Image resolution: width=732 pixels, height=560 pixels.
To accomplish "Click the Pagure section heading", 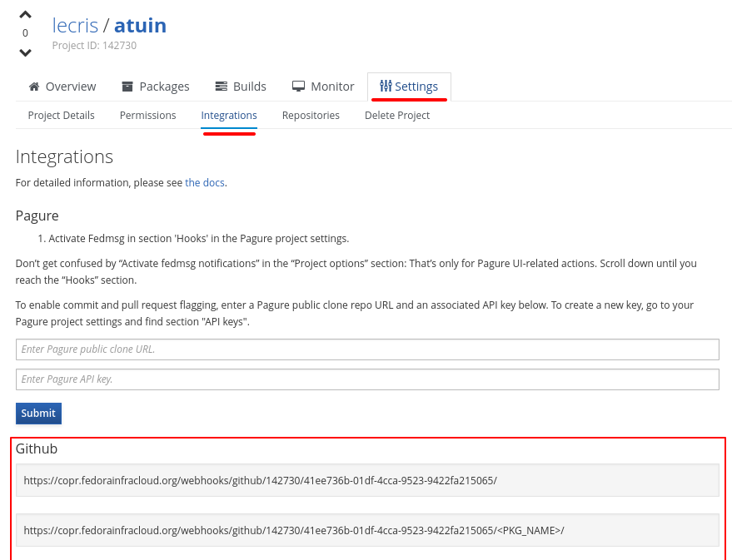I will [37, 216].
